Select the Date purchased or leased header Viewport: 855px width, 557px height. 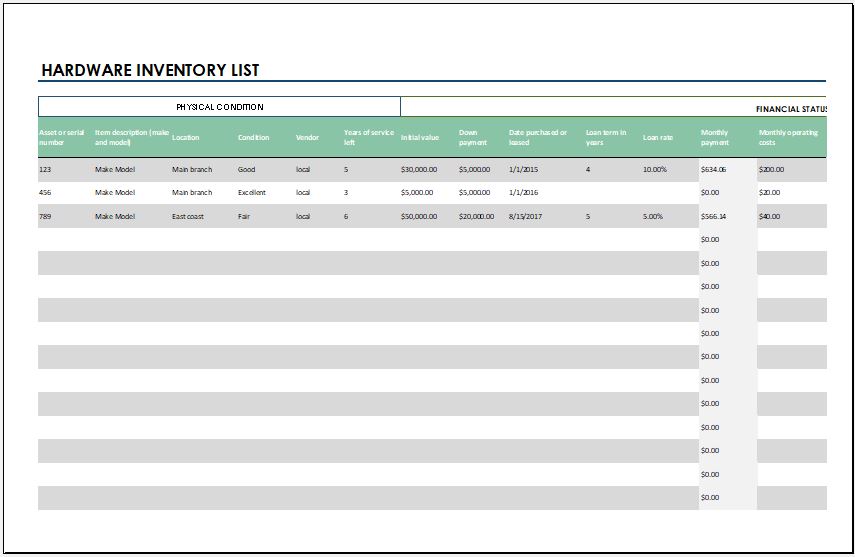tap(538, 137)
